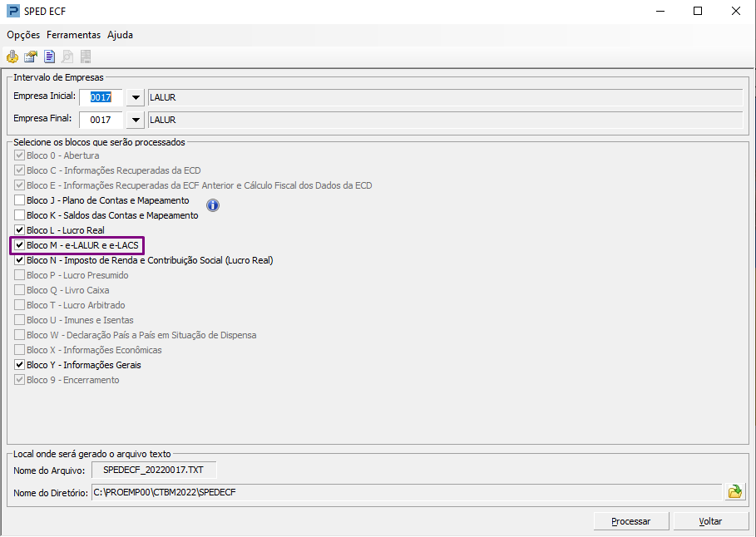Click Bloco W - Declaração País a País checkbox
756x537 pixels.
point(19,334)
